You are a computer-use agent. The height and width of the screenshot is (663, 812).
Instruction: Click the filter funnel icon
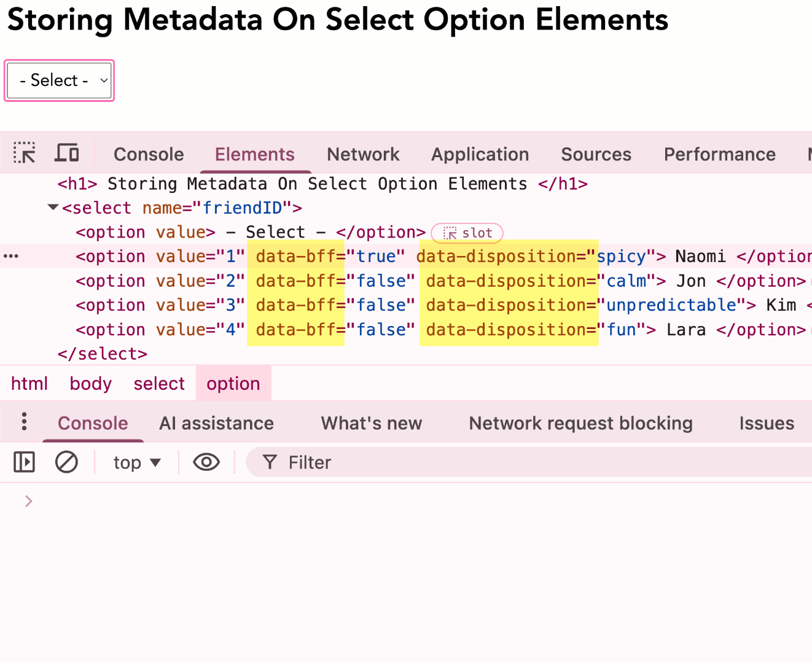click(x=270, y=462)
